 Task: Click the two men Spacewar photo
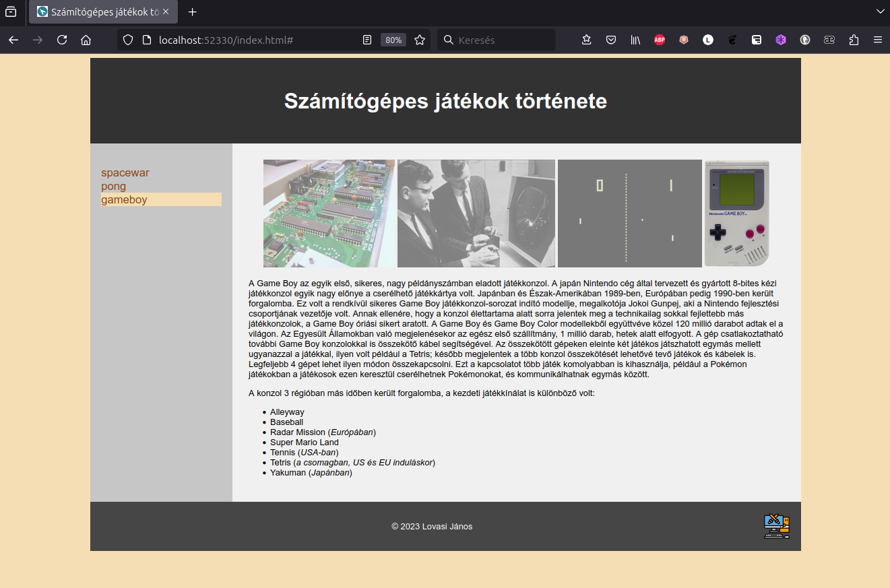coord(476,214)
